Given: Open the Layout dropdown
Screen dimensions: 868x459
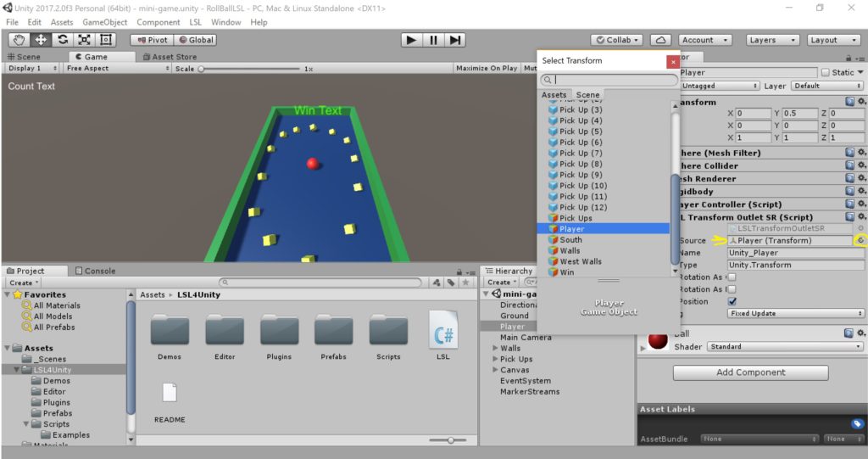Looking at the screenshot, I should (x=833, y=40).
